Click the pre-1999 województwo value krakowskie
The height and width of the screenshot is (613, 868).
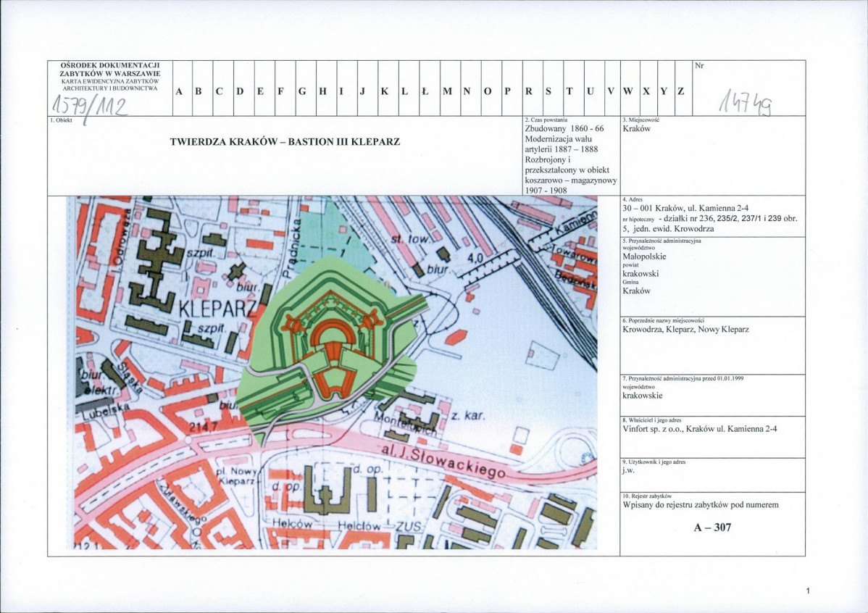point(642,396)
